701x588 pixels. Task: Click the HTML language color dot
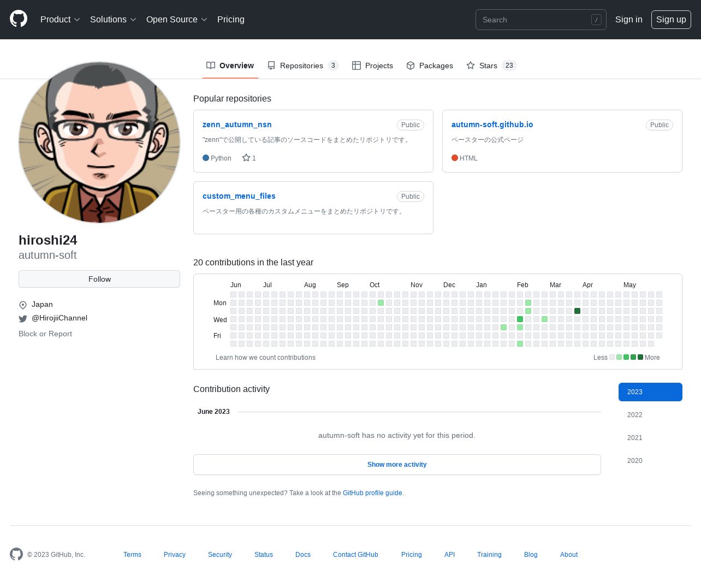coord(455,158)
